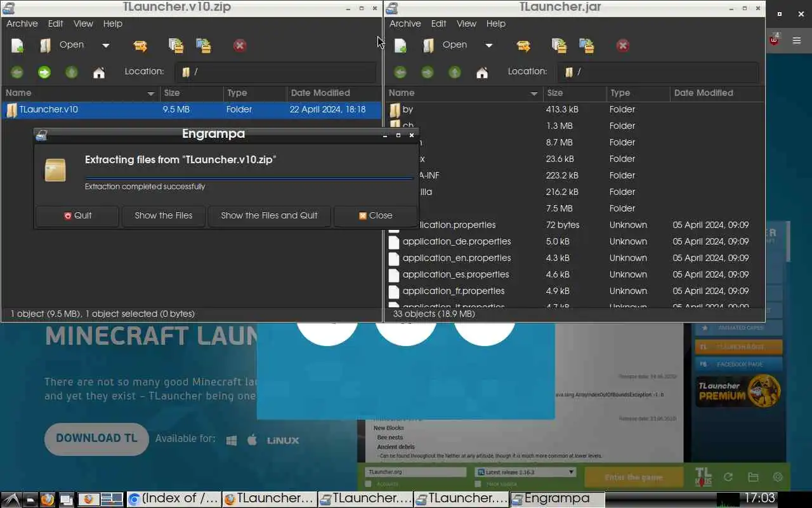Click Show the Files button
The width and height of the screenshot is (812, 508).
164,216
